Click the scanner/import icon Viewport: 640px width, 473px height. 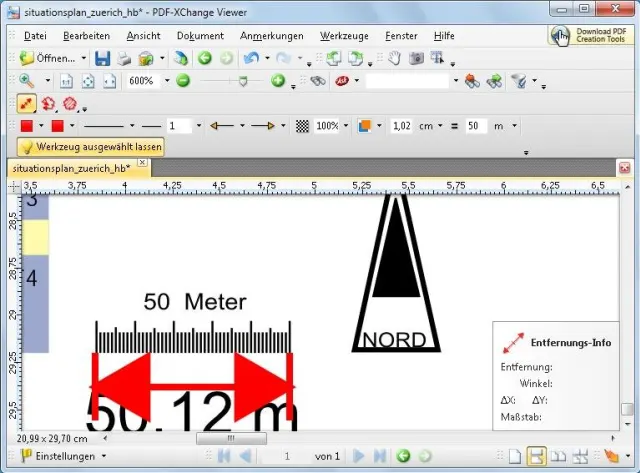[x=146, y=59]
